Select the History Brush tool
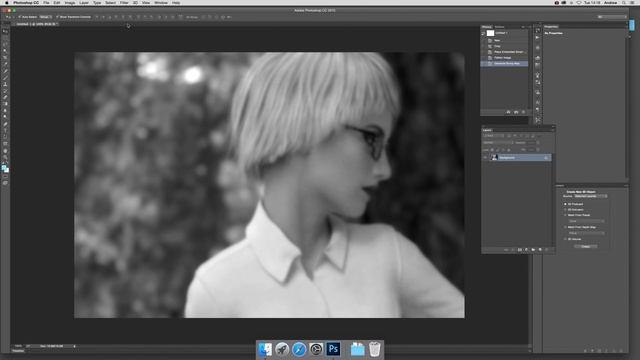Viewport: 640px width, 360px height. (5, 90)
